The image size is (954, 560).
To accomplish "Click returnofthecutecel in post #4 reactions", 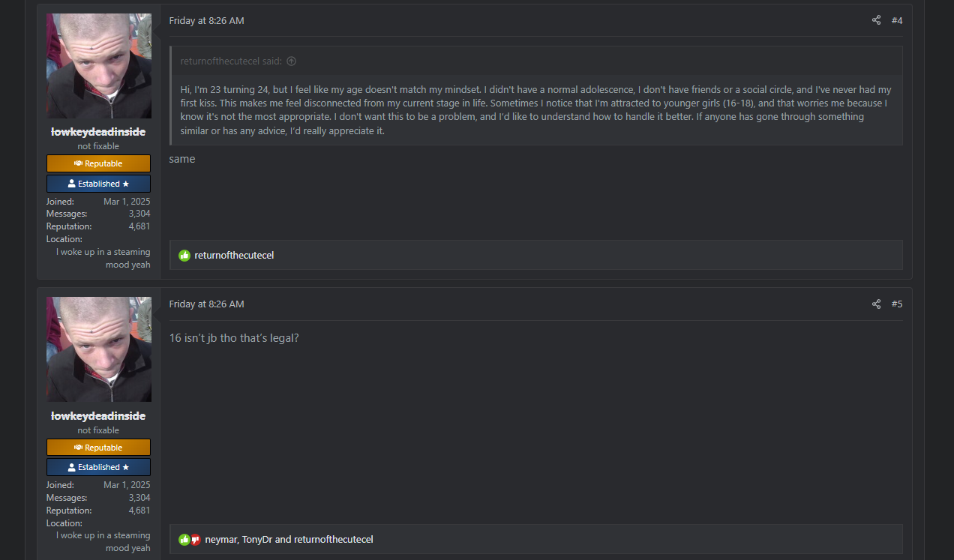I will point(234,256).
